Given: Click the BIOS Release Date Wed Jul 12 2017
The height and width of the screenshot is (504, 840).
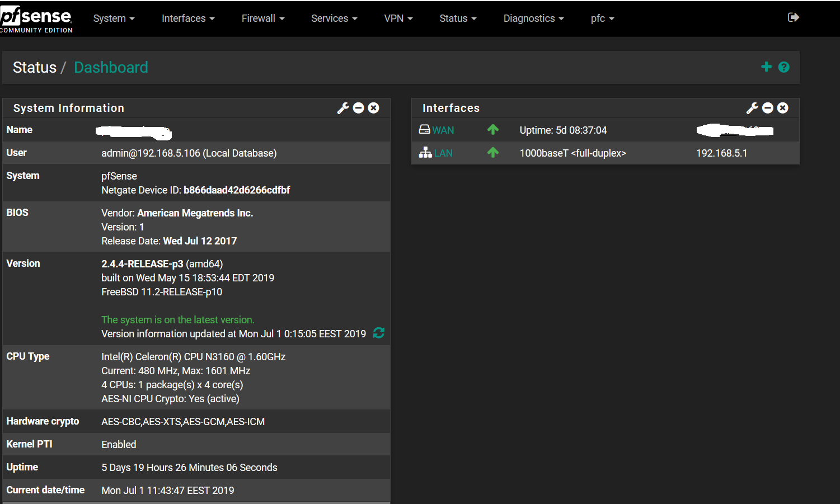Looking at the screenshot, I should coord(169,241).
